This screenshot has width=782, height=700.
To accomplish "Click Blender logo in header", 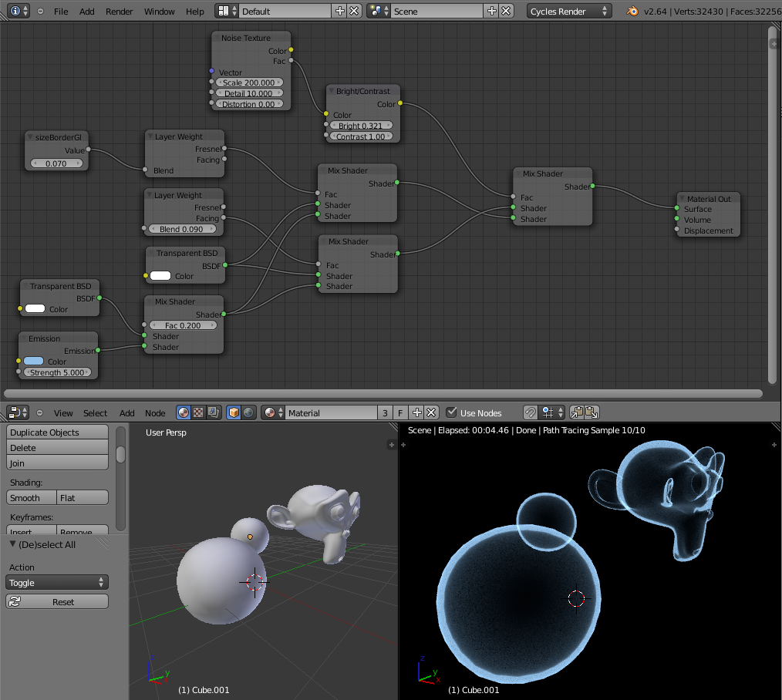I will (632, 11).
